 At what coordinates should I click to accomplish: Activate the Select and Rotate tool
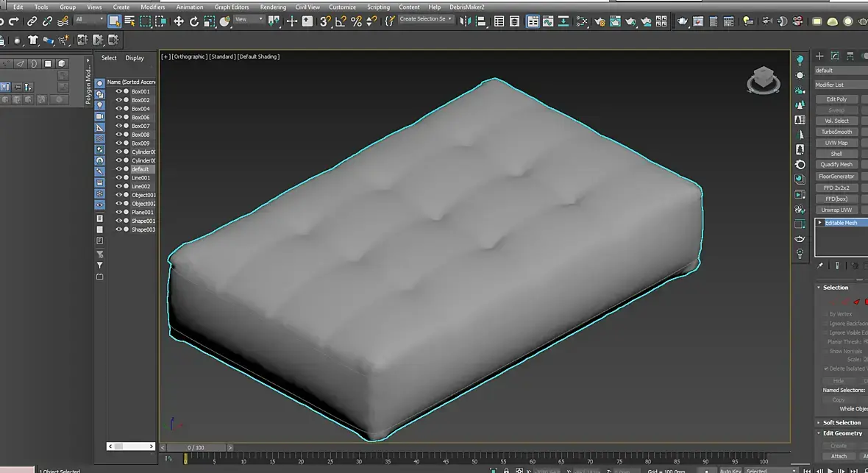pyautogui.click(x=193, y=21)
